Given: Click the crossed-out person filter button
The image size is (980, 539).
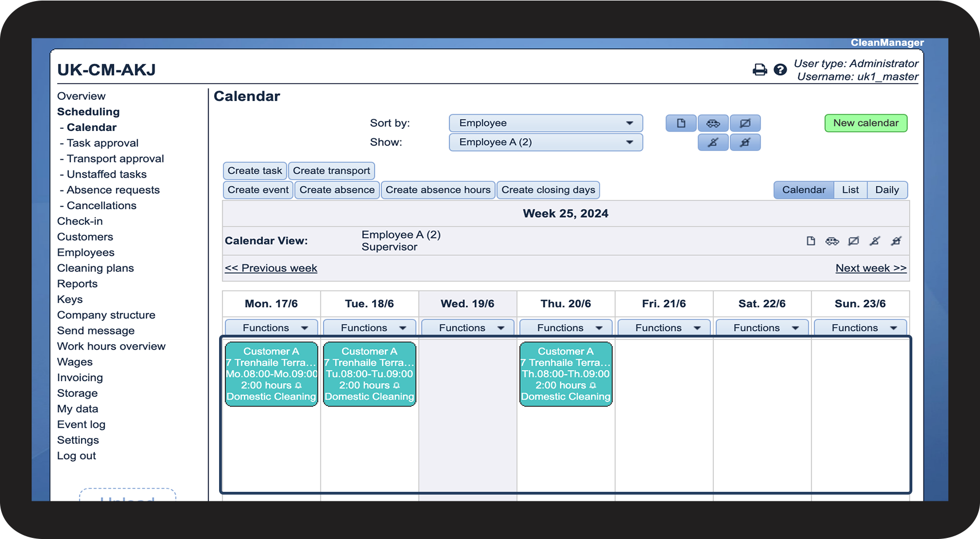Looking at the screenshot, I should (x=713, y=143).
